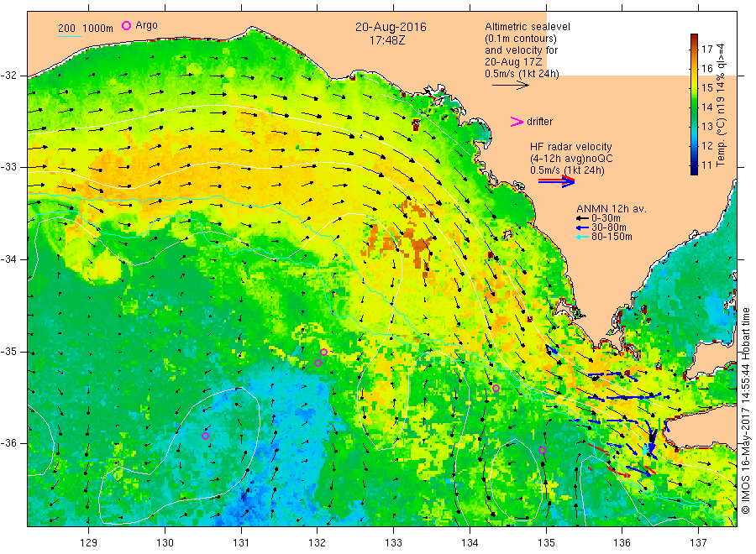Click the black altimetric velocity reference arrow
756x554 pixels.
click(x=511, y=86)
